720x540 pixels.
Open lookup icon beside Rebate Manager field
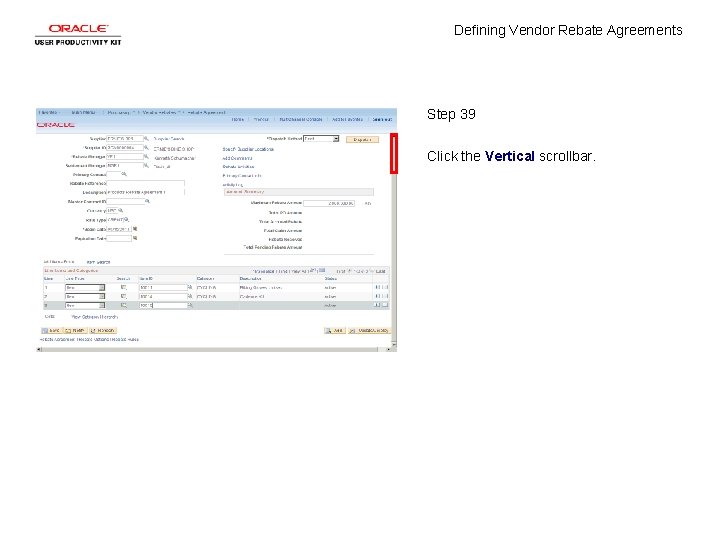[x=146, y=157]
